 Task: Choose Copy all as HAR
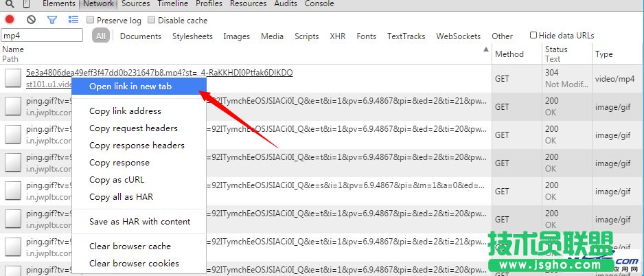[x=139, y=197]
